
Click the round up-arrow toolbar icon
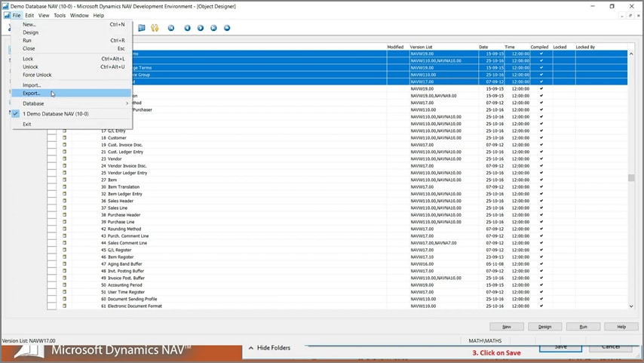coord(227,28)
